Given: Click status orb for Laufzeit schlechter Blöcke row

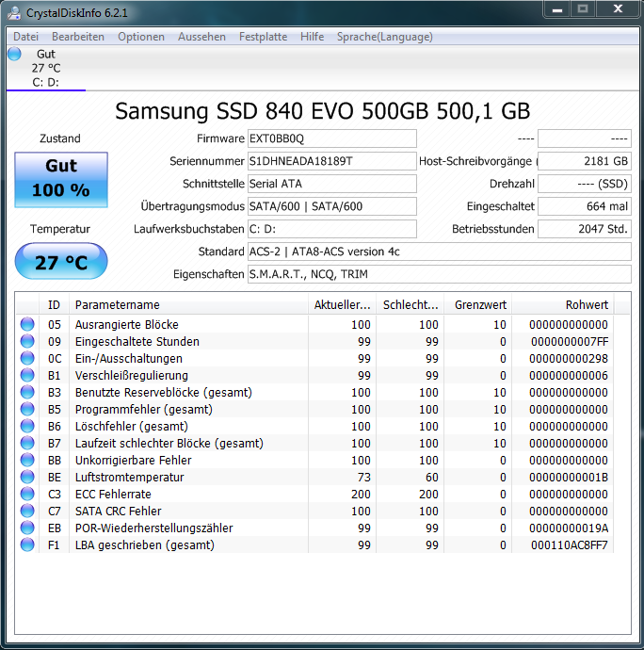Looking at the screenshot, I should (x=27, y=443).
